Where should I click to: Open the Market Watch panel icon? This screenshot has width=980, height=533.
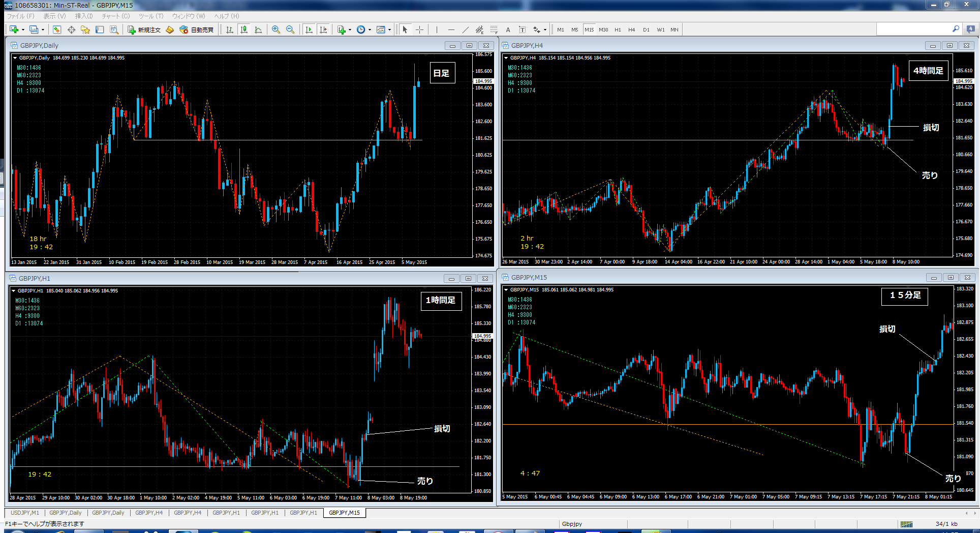click(57, 29)
